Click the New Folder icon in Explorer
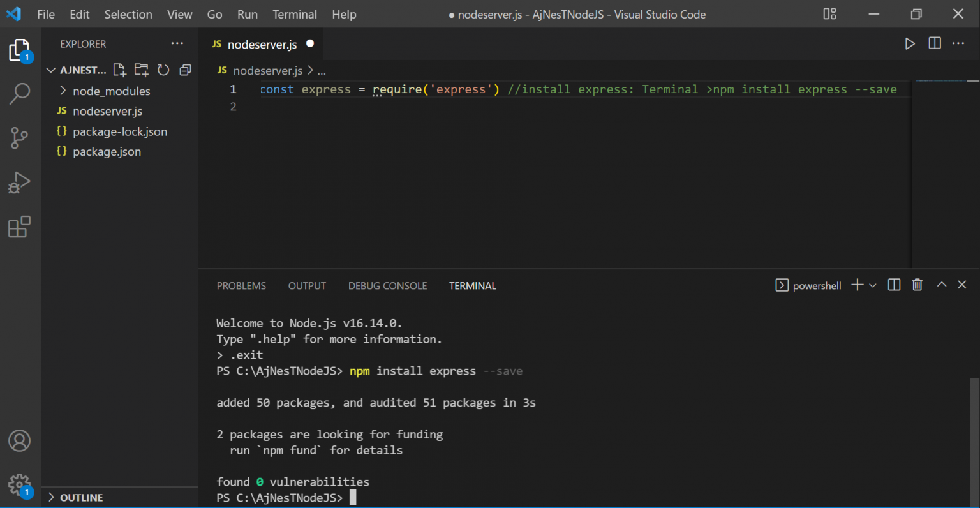Screen dimensions: 980x508 click(x=141, y=70)
